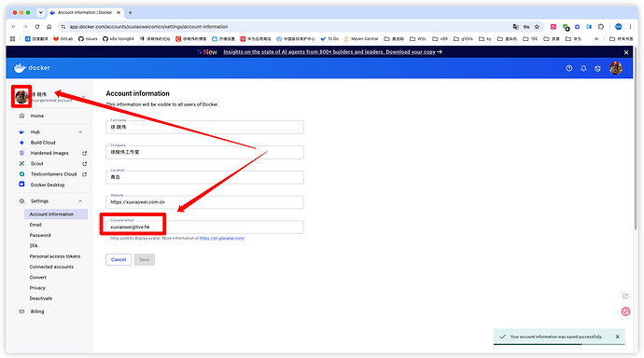Open the tab search dropdown in title bar
Image resolution: width=644 pixels, height=358 pixels.
click(41, 12)
